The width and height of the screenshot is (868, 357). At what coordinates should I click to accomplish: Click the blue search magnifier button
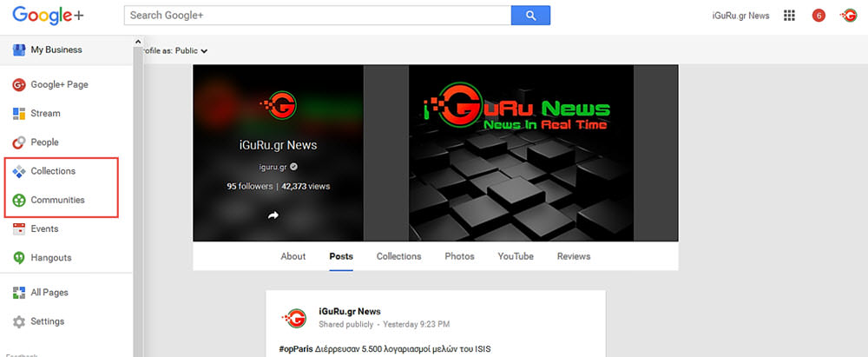pyautogui.click(x=530, y=16)
